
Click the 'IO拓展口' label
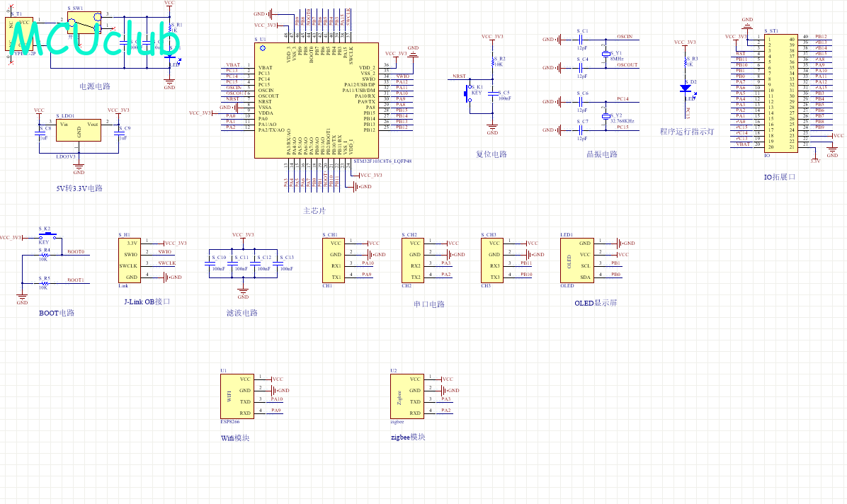point(780,177)
